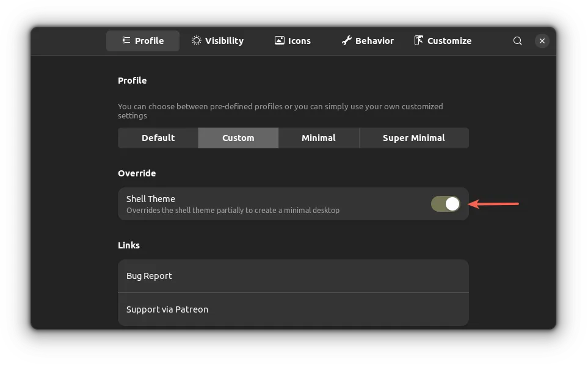The width and height of the screenshot is (588, 365).
Task: Select the Default profile
Action: 158,138
